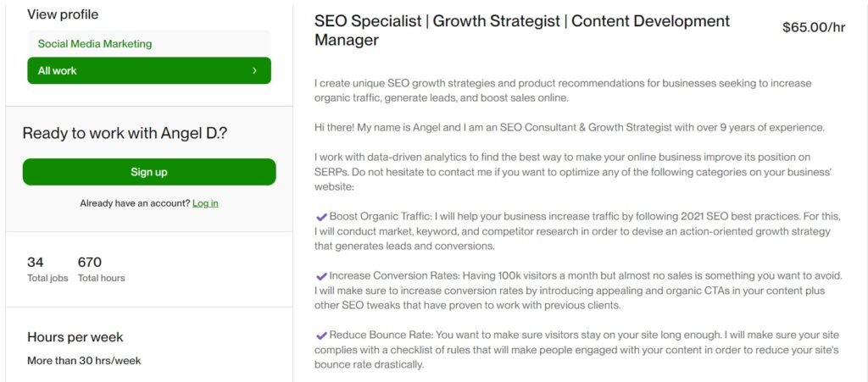The height and width of the screenshot is (382, 868).
Task: Click Ready to work with Angel D. heading
Action: (x=125, y=133)
